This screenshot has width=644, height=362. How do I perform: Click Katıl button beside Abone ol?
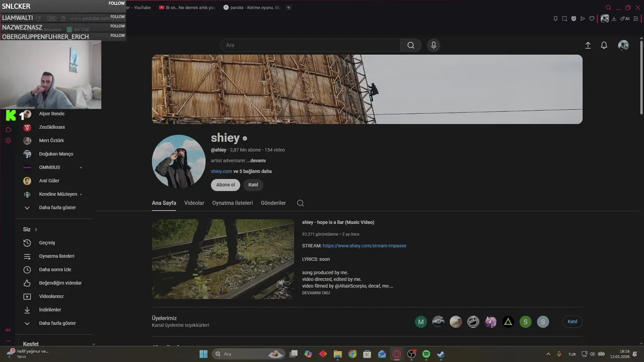[253, 185]
